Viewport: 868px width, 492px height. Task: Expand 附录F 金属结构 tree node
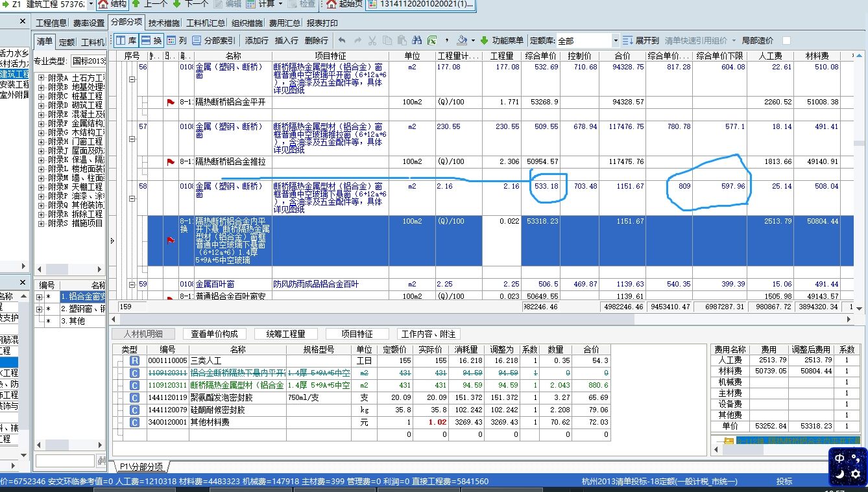pos(41,123)
